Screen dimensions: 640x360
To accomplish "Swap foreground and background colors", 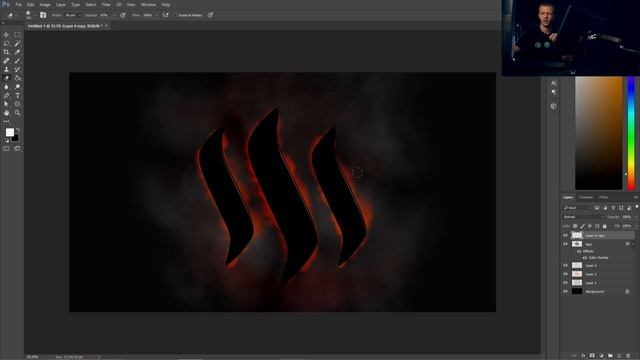I will (x=18, y=130).
